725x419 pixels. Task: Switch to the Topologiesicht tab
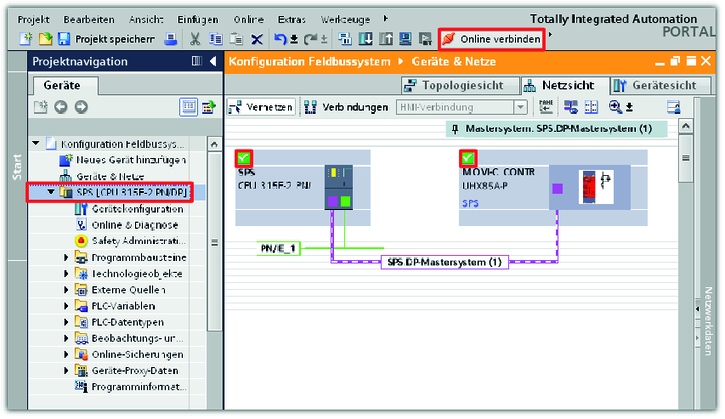[x=459, y=86]
